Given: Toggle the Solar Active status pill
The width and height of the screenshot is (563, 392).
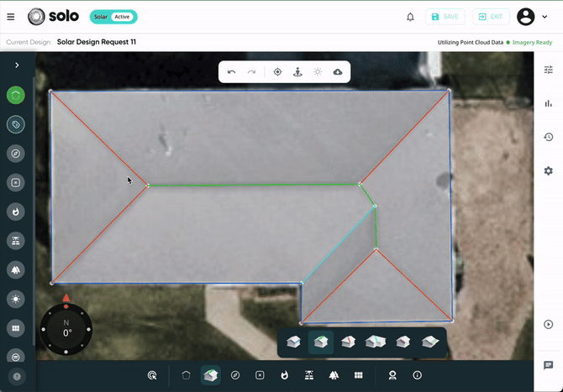Looking at the screenshot, I should pos(113,17).
